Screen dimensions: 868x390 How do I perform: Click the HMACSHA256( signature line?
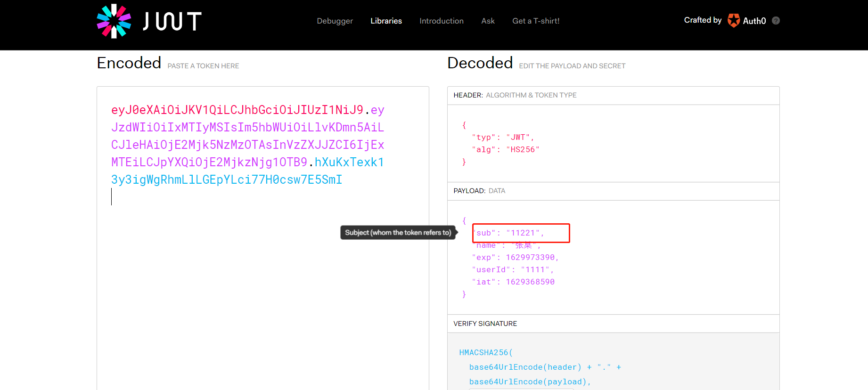coord(486,352)
